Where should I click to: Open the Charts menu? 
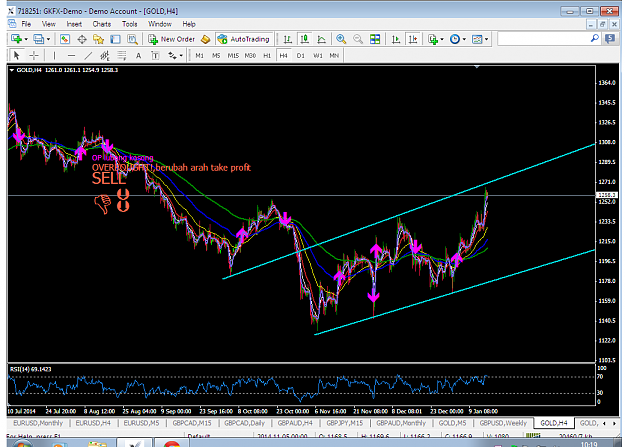102,24
